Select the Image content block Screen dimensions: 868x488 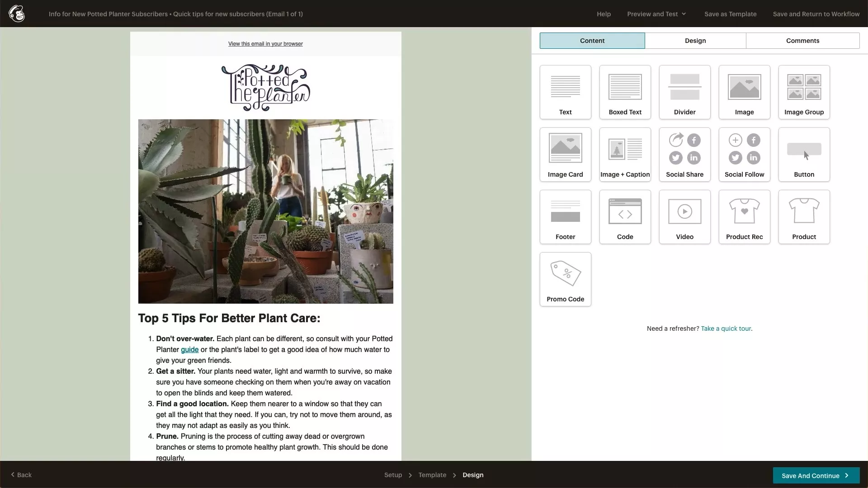[744, 92]
